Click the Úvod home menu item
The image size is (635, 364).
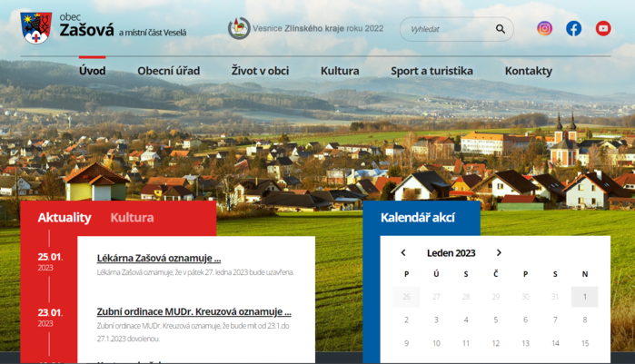click(92, 71)
